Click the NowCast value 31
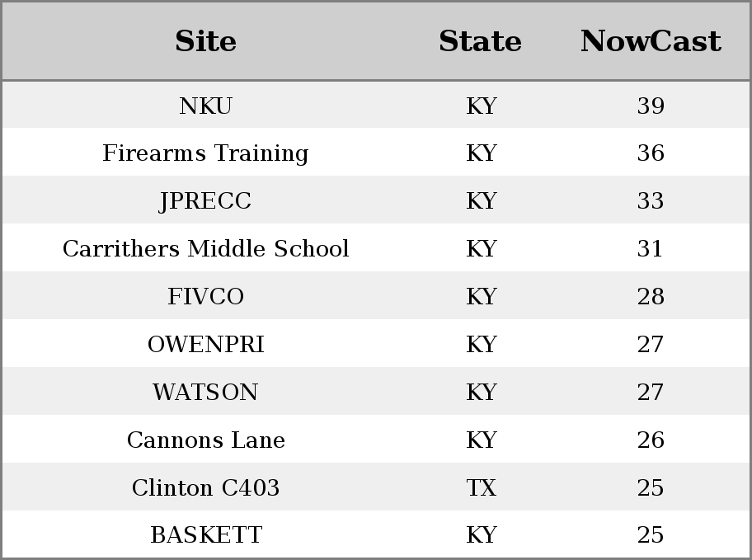The width and height of the screenshot is (752, 560). 651,248
